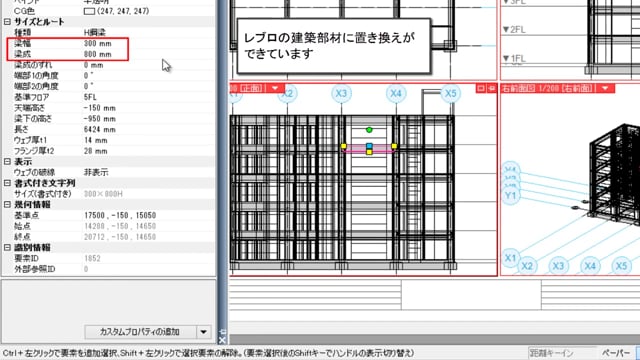Click the サイズ(書式付き) value 300×800H
This screenshot has height=360, width=640.
tap(103, 194)
